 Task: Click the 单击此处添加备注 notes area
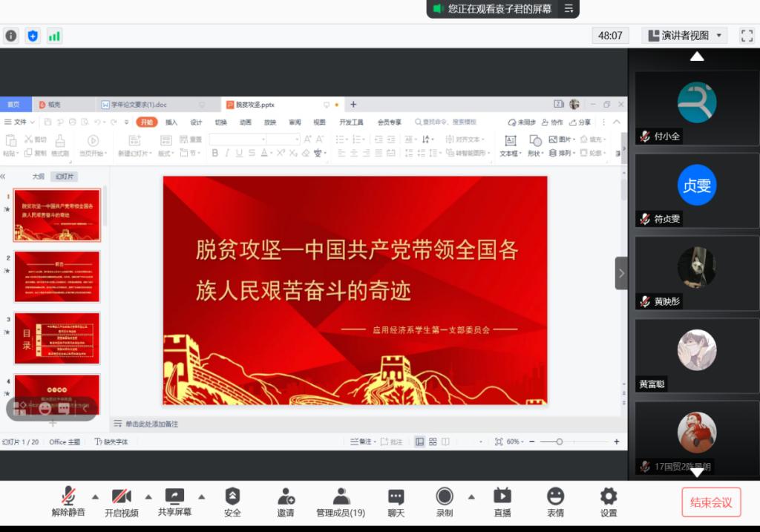click(x=151, y=424)
